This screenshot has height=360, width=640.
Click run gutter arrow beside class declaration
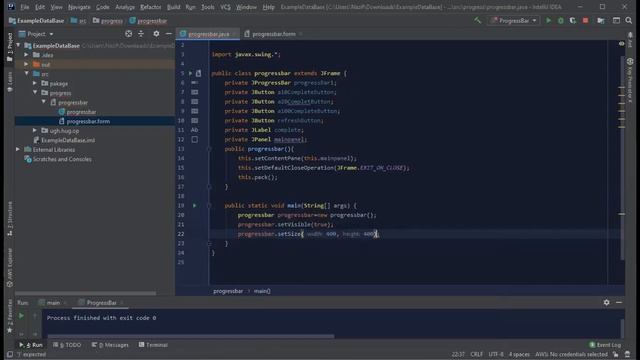click(190, 73)
